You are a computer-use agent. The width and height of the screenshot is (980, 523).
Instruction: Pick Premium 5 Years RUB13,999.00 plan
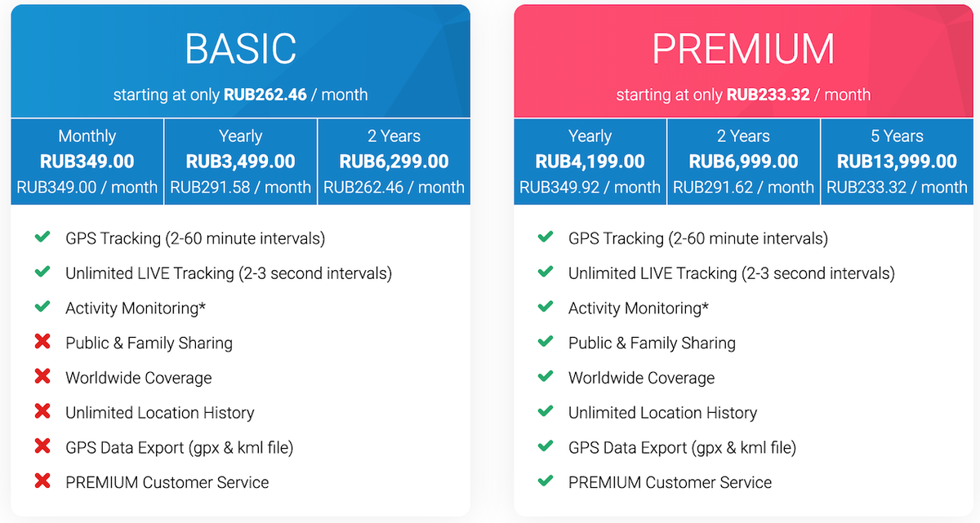[897, 162]
